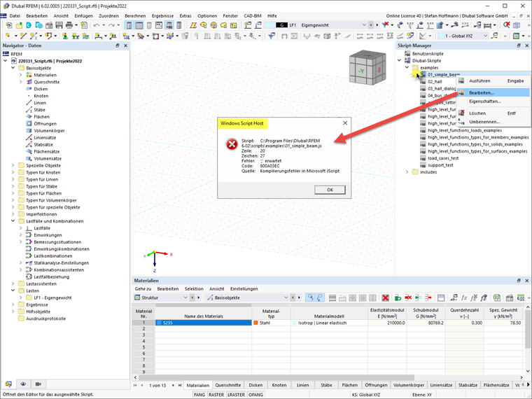Click the navigation cube in the viewport
Viewport: 532px width, 399px height.
(367, 69)
